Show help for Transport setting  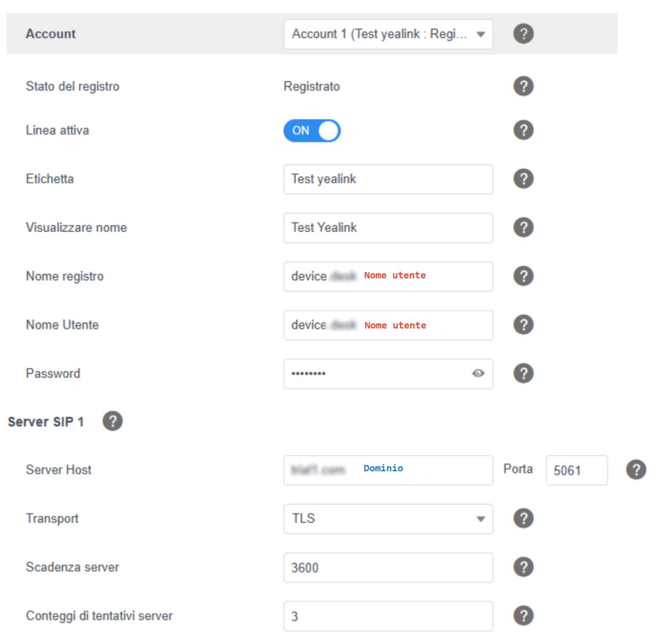(x=523, y=518)
